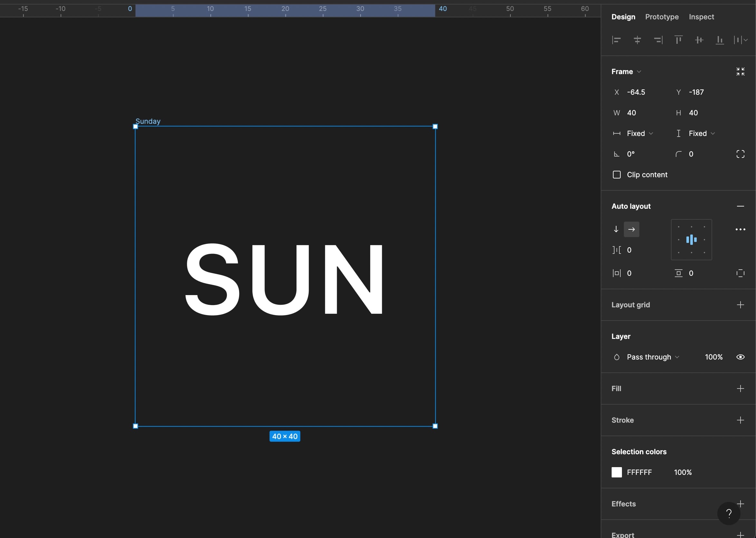Hide layer using the eye icon
756x538 pixels.
[x=740, y=357]
